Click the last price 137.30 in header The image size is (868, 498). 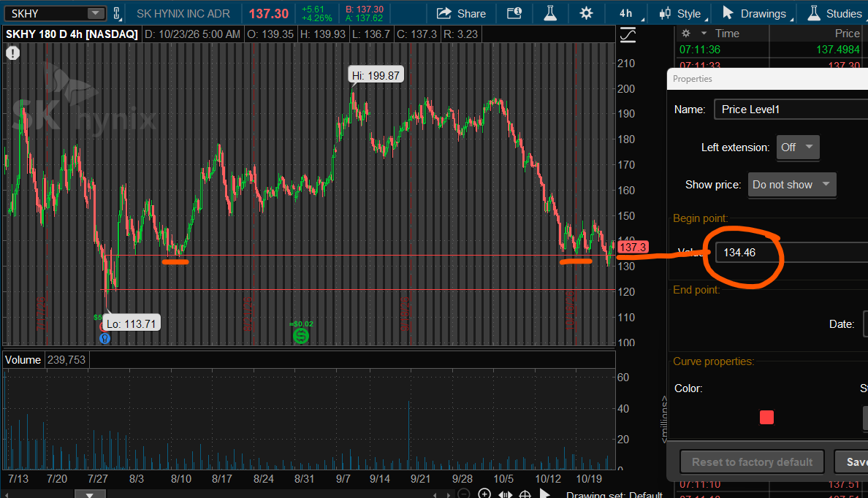(x=268, y=13)
